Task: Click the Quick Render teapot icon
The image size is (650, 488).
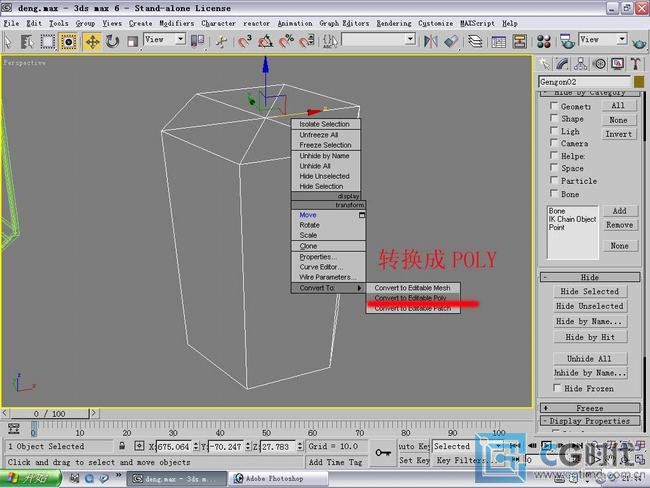Action: (x=639, y=42)
